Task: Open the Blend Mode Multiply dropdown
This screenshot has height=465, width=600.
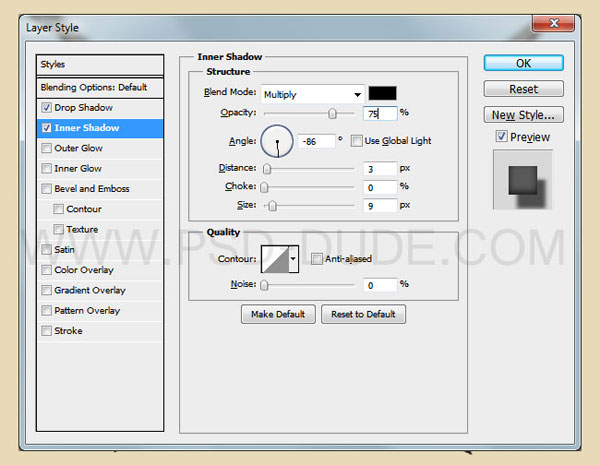Action: pyautogui.click(x=313, y=94)
